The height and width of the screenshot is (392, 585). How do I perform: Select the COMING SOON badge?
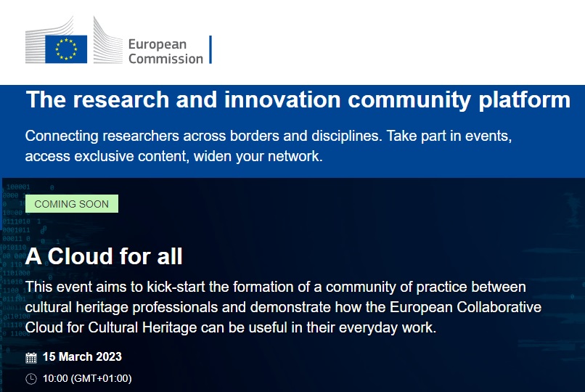[x=72, y=204]
